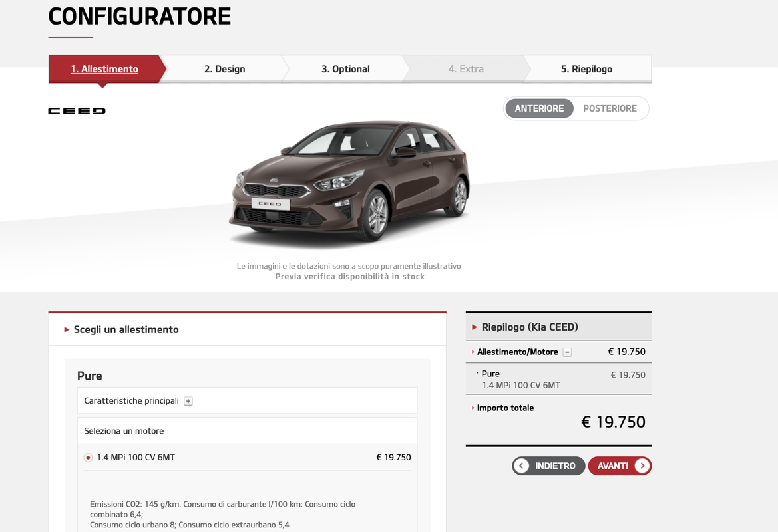Viewport: 778px width, 532px height.
Task: Click the Emissioni CO2 consumption text
Action: point(223,515)
